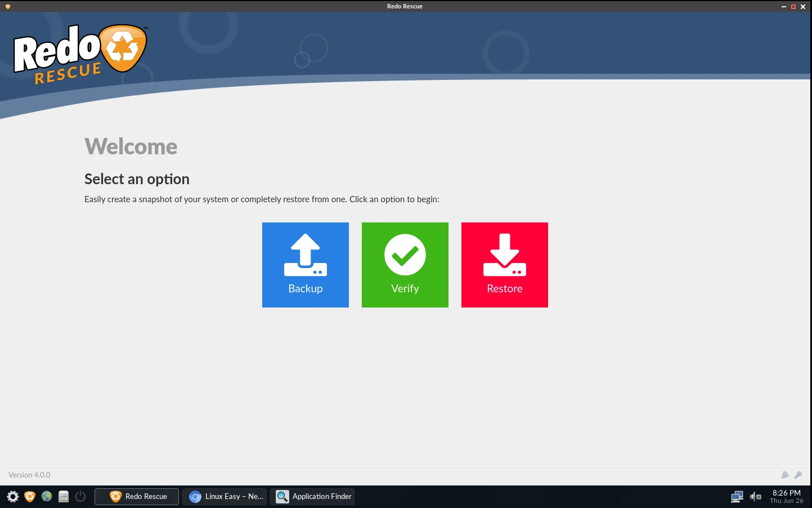
Task: Click the pizza slice icon in footer
Action: (x=785, y=475)
